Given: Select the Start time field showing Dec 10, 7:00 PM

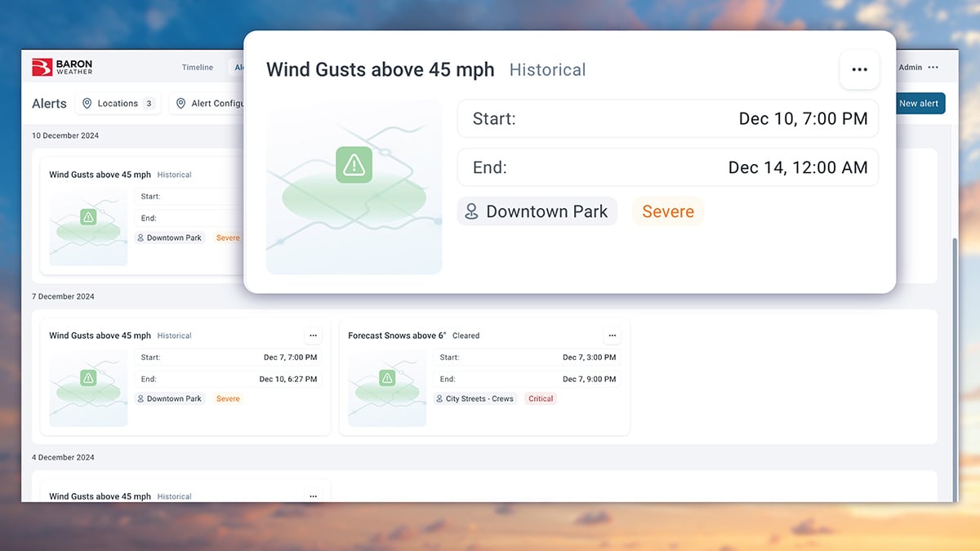Looking at the screenshot, I should (x=667, y=119).
